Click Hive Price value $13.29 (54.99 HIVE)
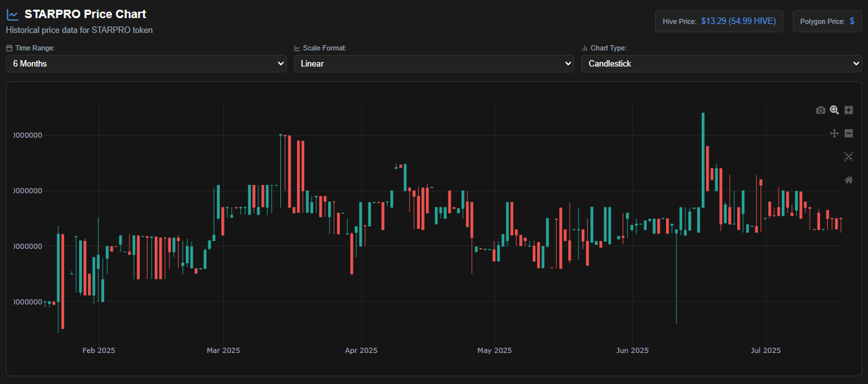This screenshot has width=868, height=384. click(738, 21)
